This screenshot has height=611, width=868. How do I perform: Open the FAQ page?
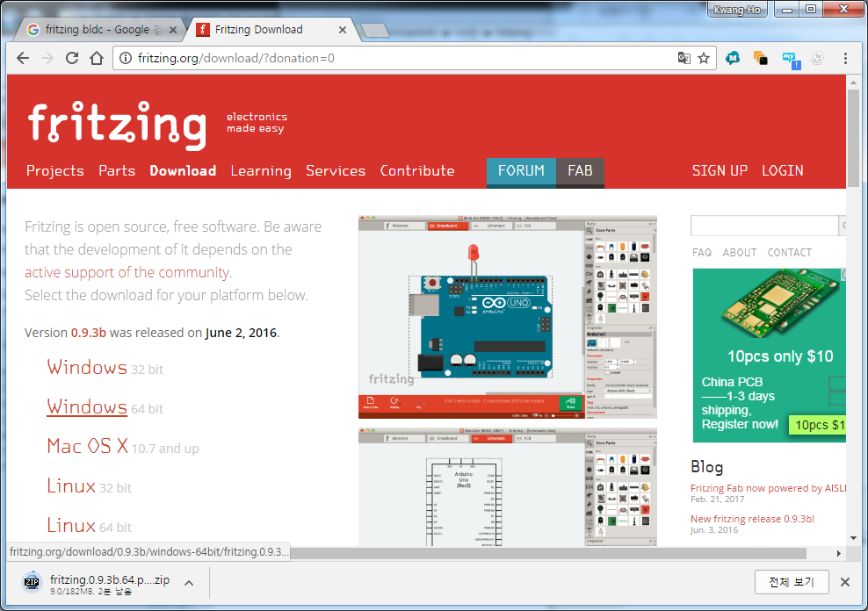(x=702, y=253)
